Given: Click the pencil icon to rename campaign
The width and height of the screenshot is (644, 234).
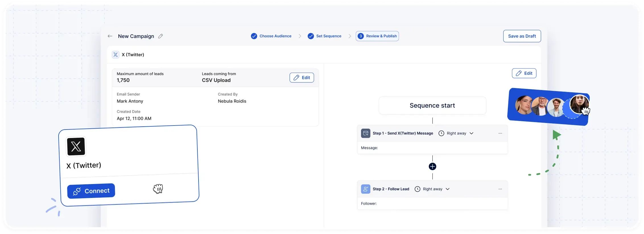Looking at the screenshot, I should pyautogui.click(x=160, y=36).
